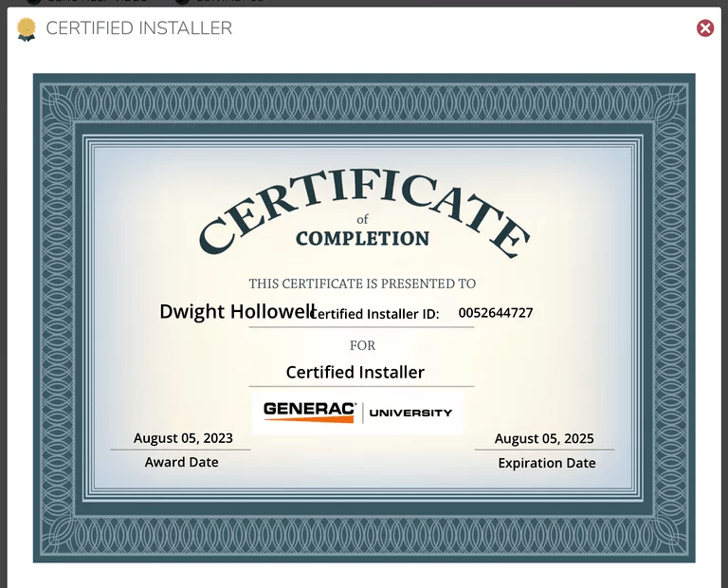
Task: Click the August 05, 2023 date
Action: pyautogui.click(x=183, y=438)
